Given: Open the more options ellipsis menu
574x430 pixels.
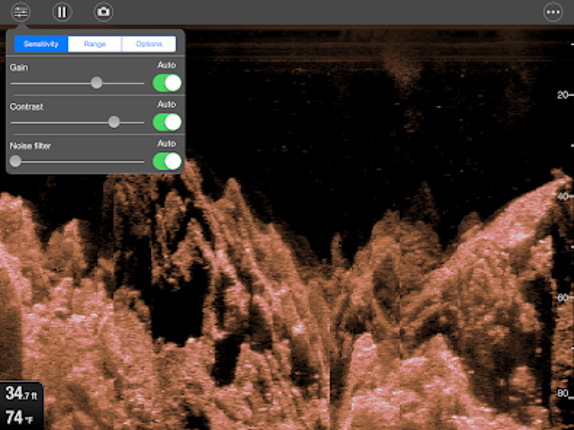Looking at the screenshot, I should point(553,12).
